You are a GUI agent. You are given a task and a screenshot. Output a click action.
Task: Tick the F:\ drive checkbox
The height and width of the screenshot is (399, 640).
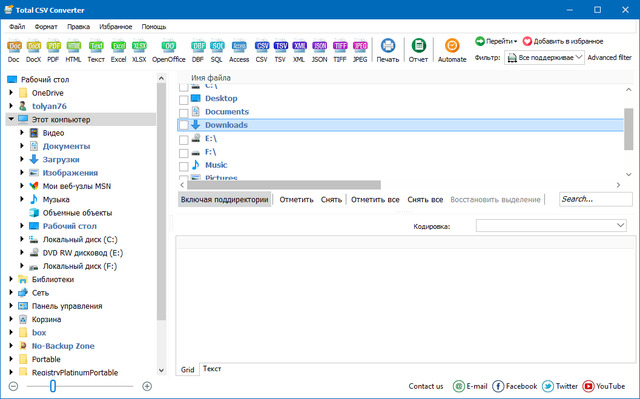184,153
